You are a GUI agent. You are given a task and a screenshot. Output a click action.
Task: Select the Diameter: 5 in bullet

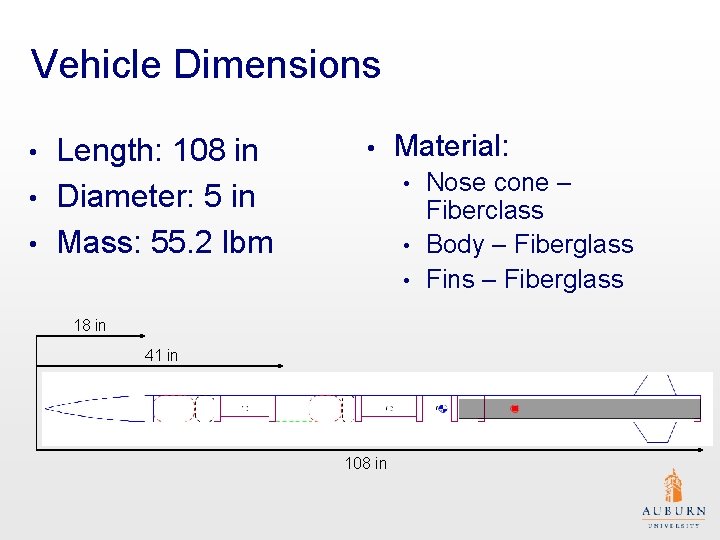(156, 196)
